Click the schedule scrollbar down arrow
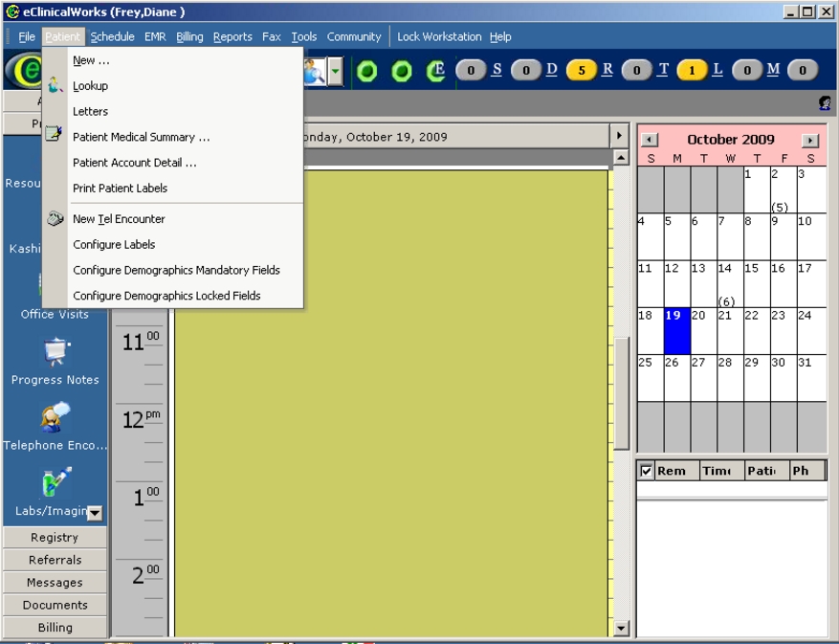This screenshot has height=644, width=839. click(x=621, y=628)
